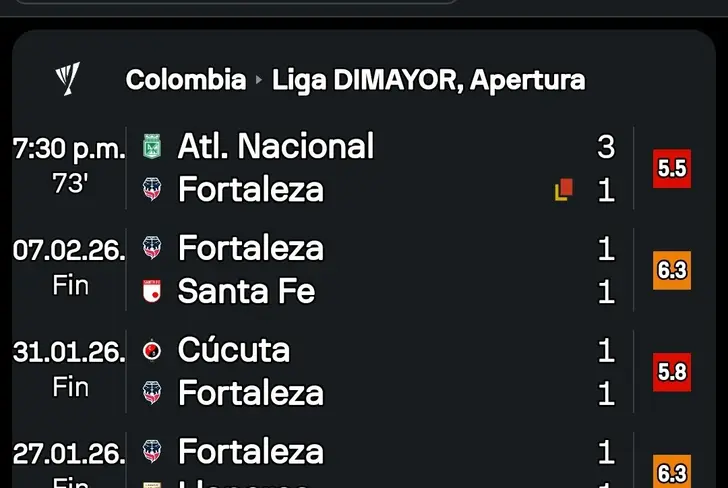This screenshot has width=728, height=488.
Task: Click the Liga DIMAYOR trophy league icon
Action: point(68,79)
